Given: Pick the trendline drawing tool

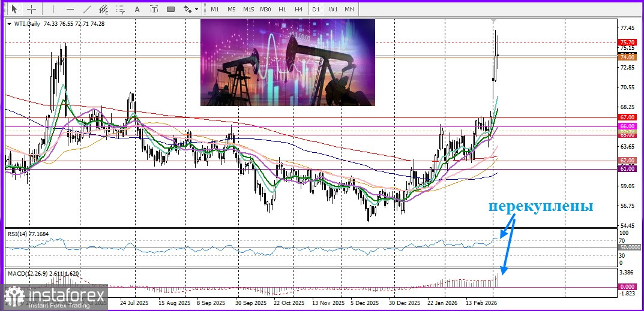Looking at the screenshot, I should 87,9.
